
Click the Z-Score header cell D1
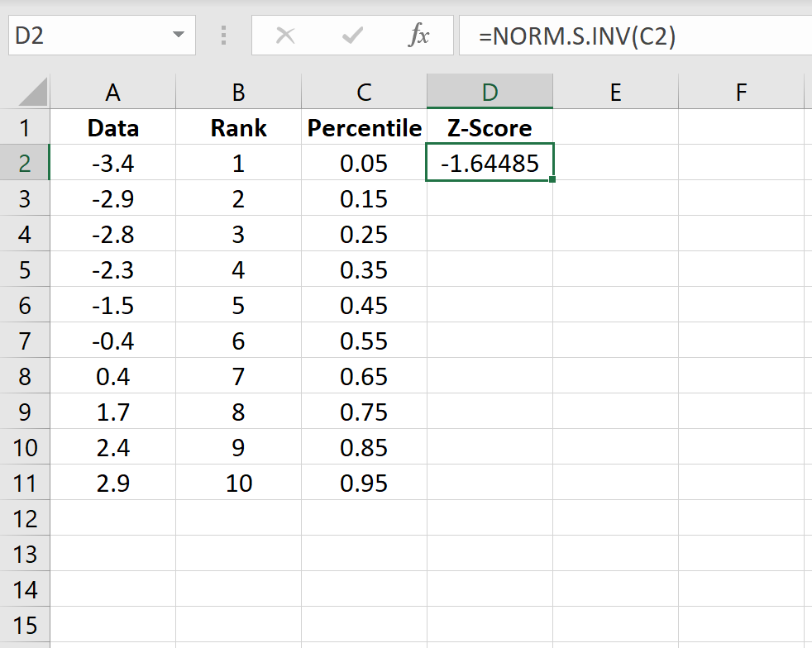[x=490, y=128]
